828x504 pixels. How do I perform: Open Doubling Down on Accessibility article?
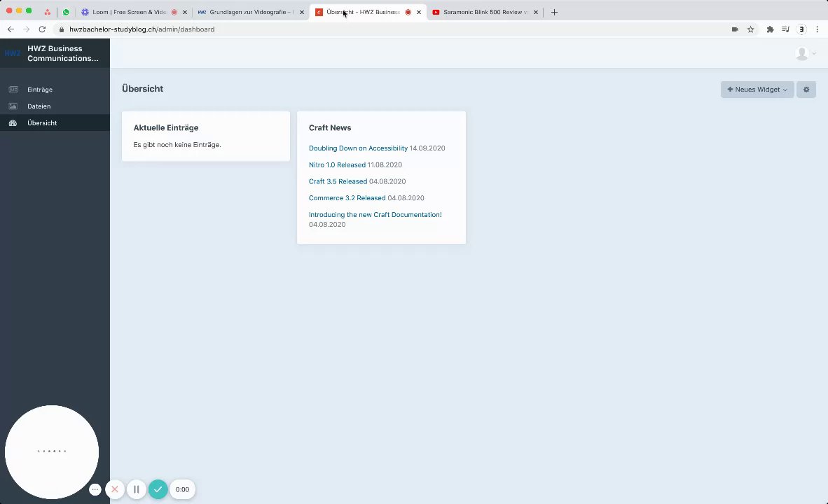coord(358,148)
